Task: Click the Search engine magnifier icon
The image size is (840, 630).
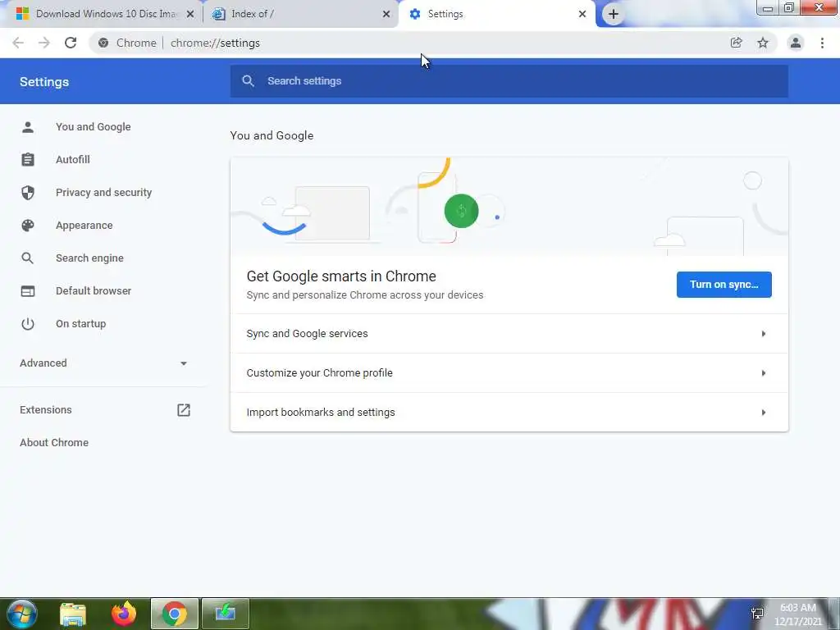Action: click(x=28, y=258)
